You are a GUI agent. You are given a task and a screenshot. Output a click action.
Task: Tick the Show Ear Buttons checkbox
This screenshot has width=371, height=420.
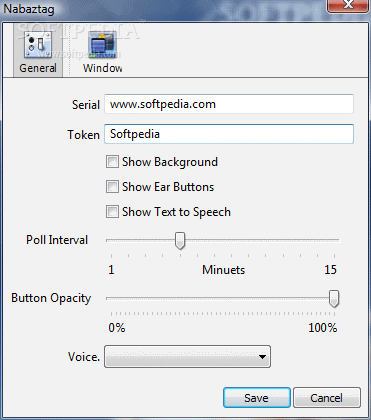point(112,187)
